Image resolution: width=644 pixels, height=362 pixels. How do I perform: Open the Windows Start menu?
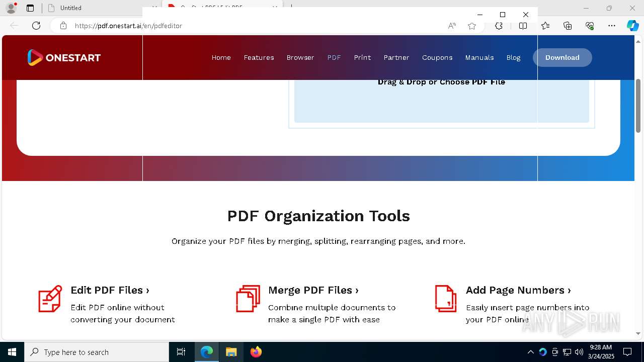click(12, 352)
